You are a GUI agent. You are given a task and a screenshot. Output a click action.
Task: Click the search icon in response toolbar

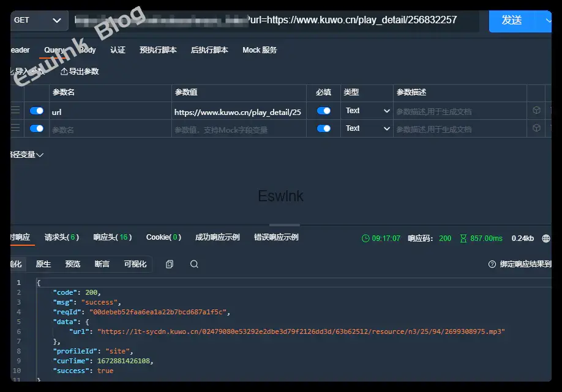click(x=194, y=264)
